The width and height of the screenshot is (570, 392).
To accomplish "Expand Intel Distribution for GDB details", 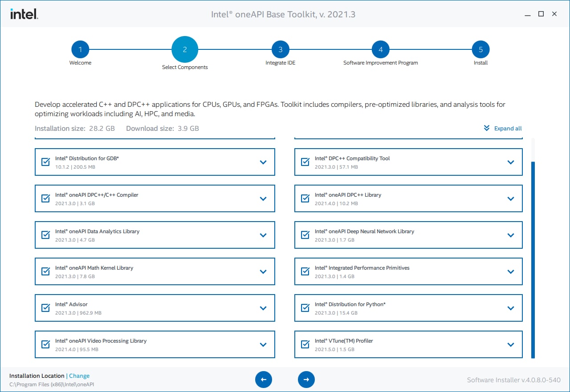I will [263, 162].
